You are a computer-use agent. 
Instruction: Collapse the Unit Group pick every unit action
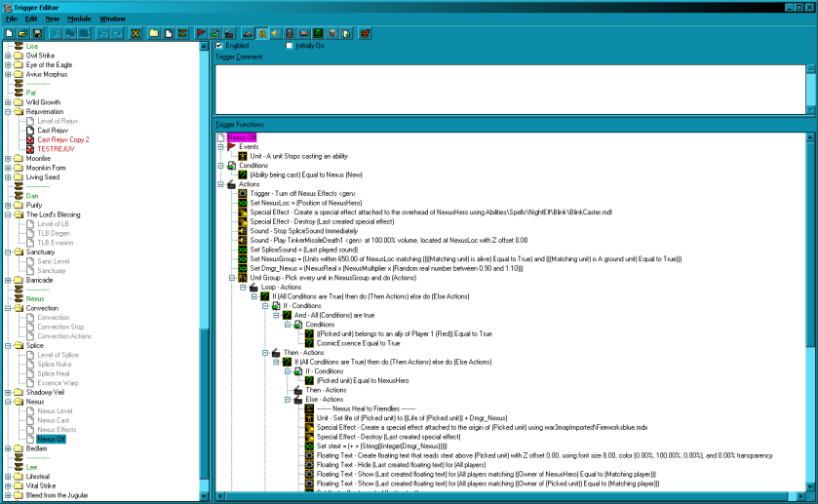pos(232,278)
